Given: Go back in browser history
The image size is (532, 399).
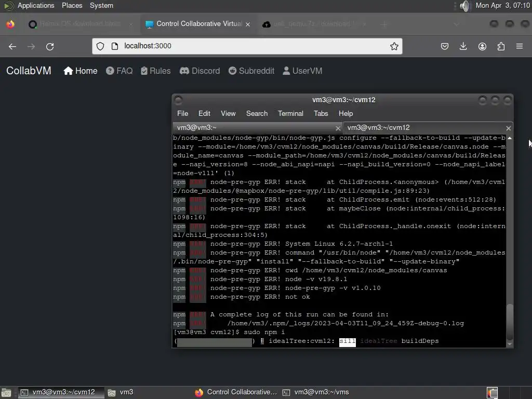Looking at the screenshot, I should (12, 46).
